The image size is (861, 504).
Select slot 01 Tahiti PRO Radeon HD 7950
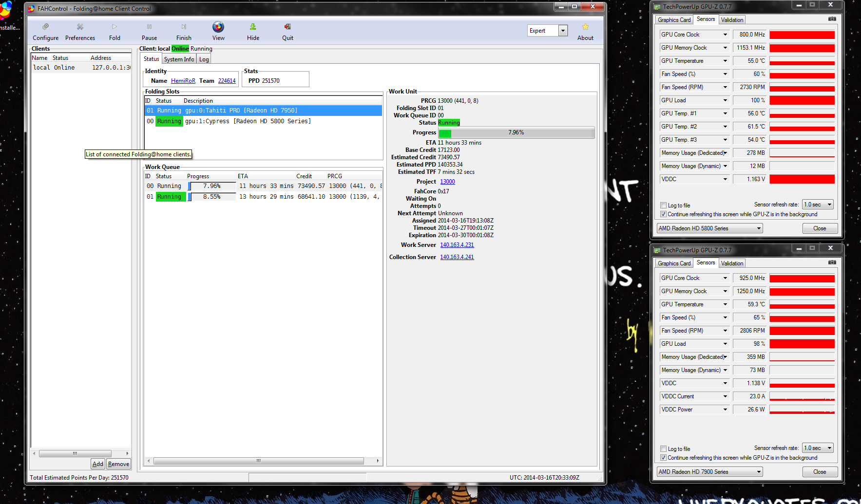point(263,111)
